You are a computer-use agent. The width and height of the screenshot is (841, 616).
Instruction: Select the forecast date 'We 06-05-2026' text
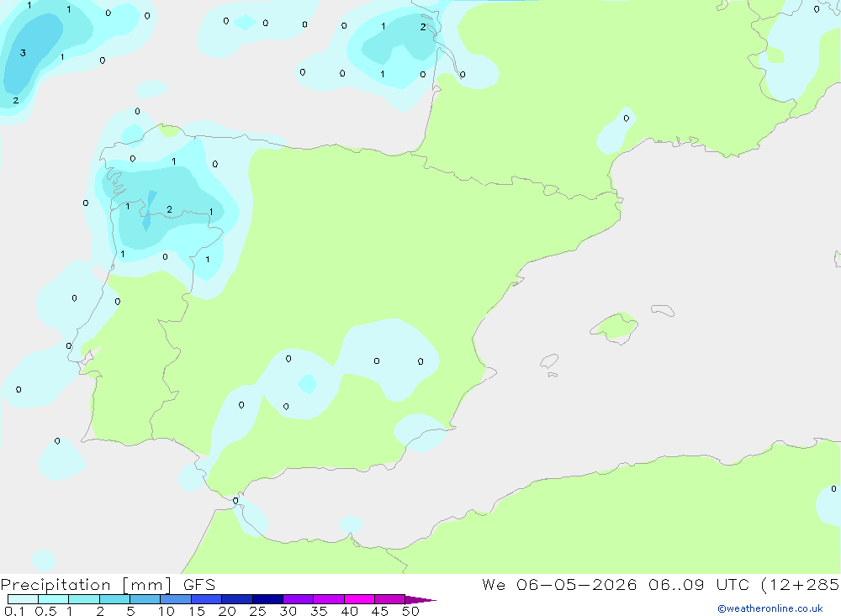559,584
